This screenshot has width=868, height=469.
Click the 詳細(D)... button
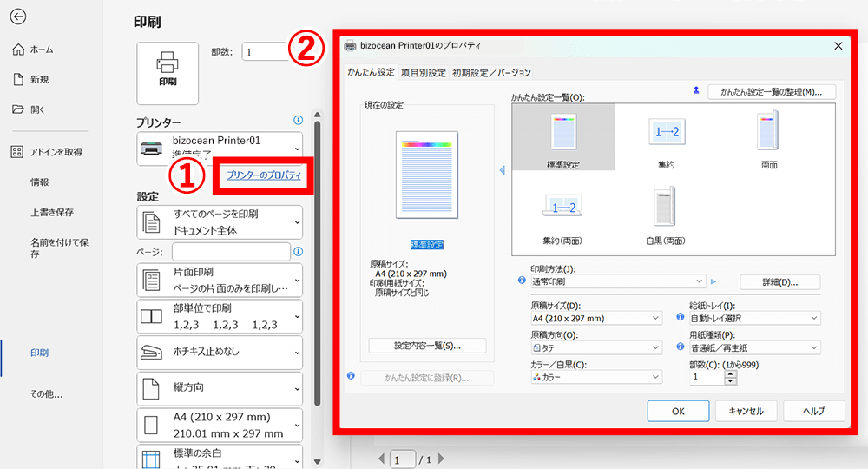(x=780, y=282)
